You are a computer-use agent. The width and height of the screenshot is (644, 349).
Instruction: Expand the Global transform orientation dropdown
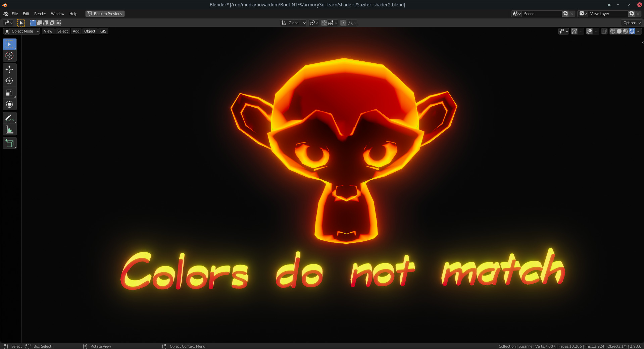pyautogui.click(x=294, y=23)
